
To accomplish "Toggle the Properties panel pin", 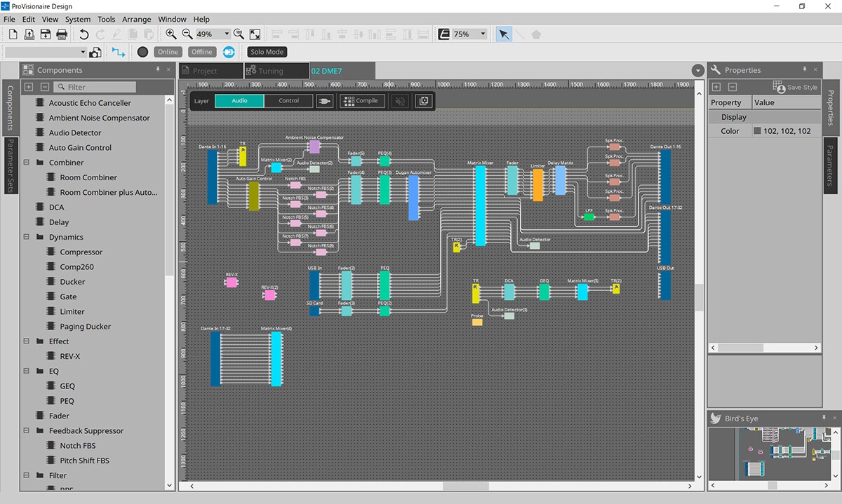I will (x=804, y=69).
